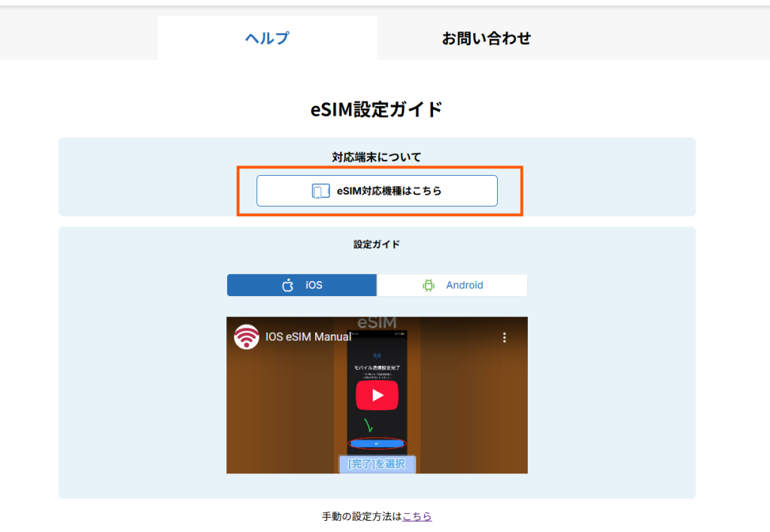The height and width of the screenshot is (532, 770).
Task: Select the Android guide tab
Action: [452, 285]
